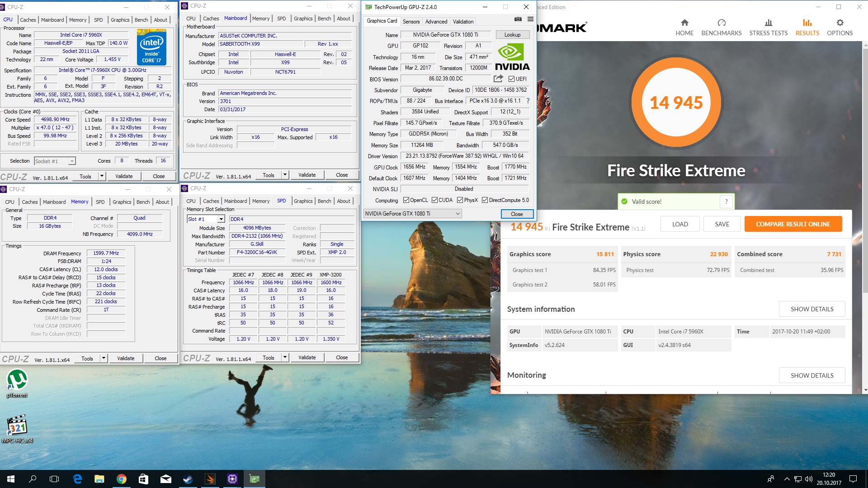The image size is (868, 488).
Task: Switch to Advanced tab in GPU-Z
Action: coord(436,21)
